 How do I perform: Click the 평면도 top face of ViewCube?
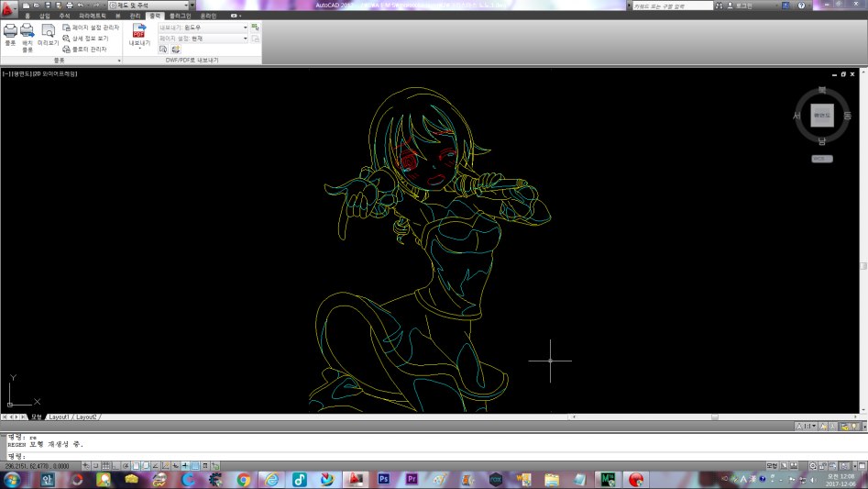[x=822, y=116]
